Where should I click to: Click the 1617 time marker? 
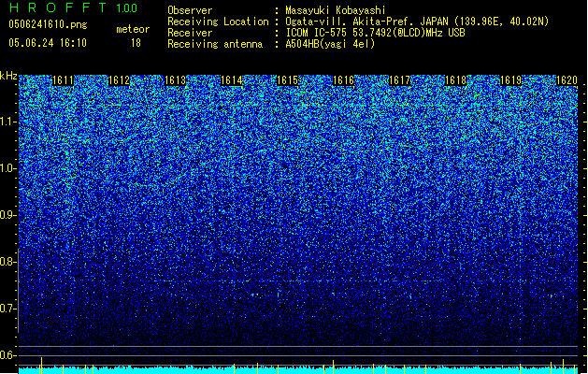pos(399,80)
